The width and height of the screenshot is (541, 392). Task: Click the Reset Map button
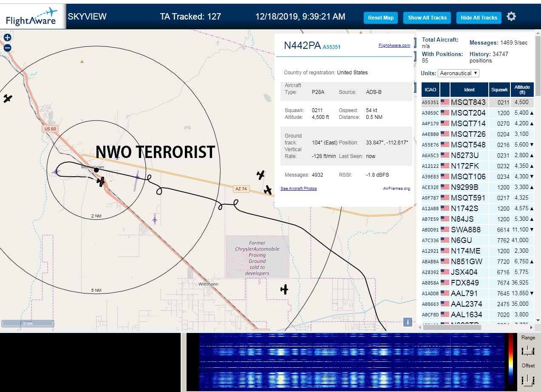pos(381,18)
